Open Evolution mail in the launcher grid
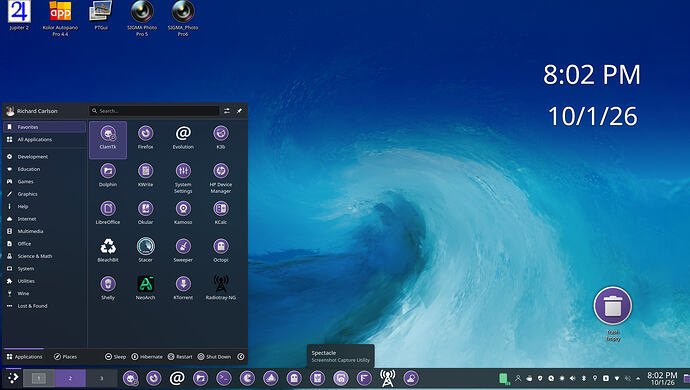The image size is (690, 390). pyautogui.click(x=183, y=137)
